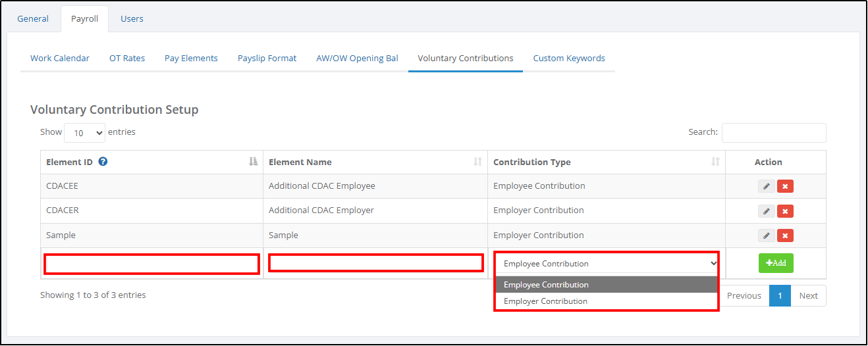868x346 pixels.
Task: Go to Next page
Action: pos(808,296)
